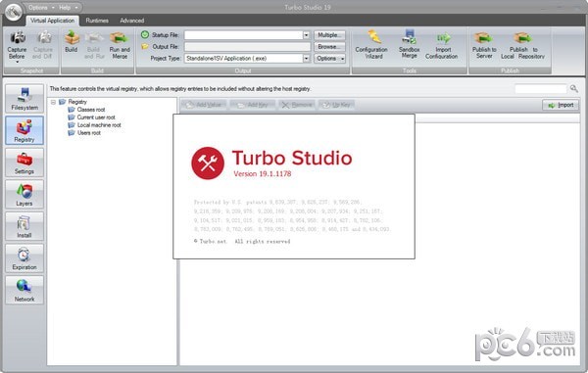Click the Output File folder icon
588x373 pixels.
pos(145,46)
